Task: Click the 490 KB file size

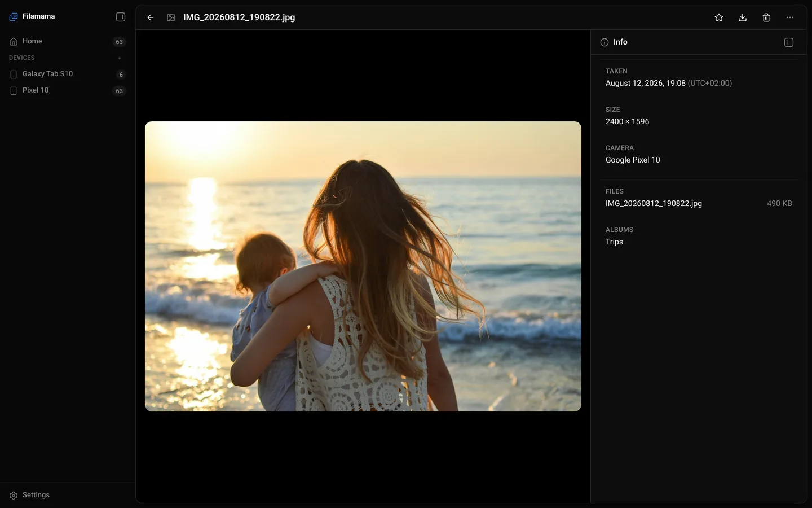Action: (x=779, y=203)
